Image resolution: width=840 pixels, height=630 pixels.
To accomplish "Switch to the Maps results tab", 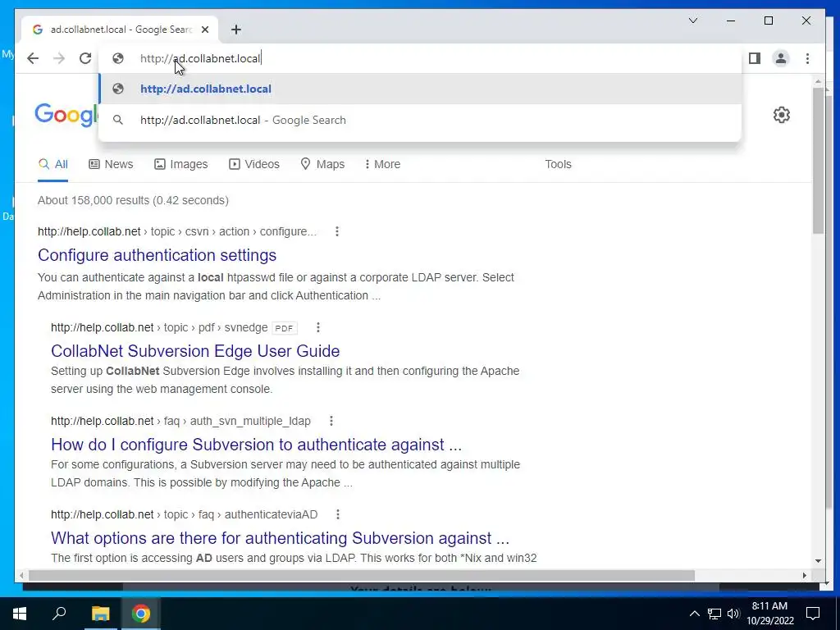I will (322, 164).
